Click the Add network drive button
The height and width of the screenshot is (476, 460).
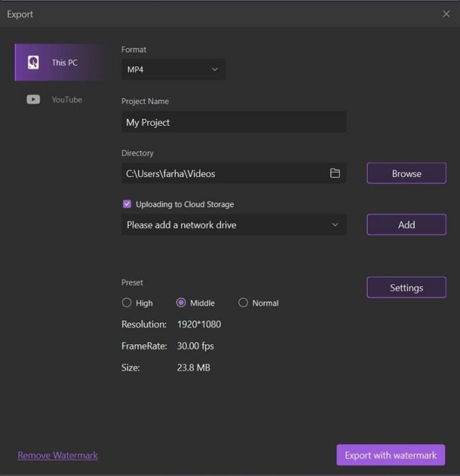[x=406, y=225]
